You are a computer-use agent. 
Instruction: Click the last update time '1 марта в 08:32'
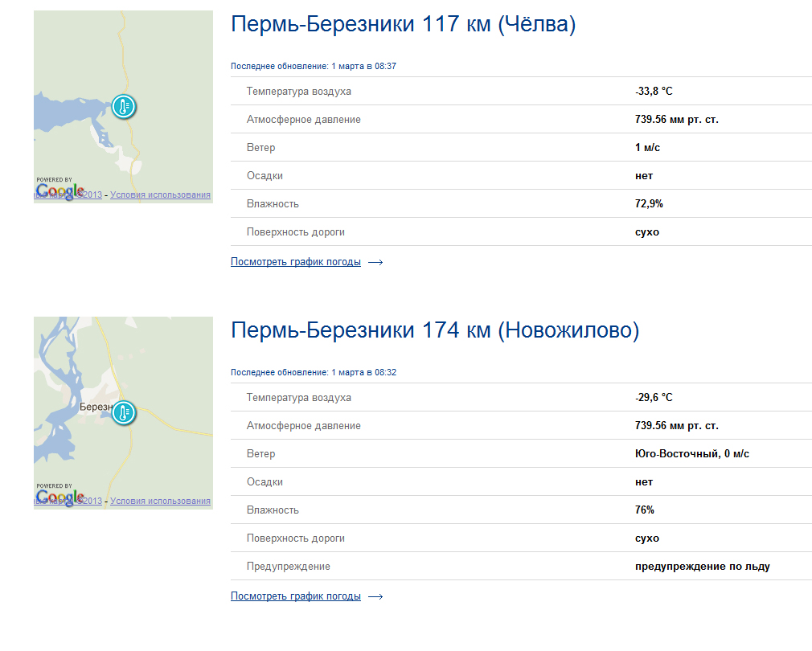[x=363, y=372]
